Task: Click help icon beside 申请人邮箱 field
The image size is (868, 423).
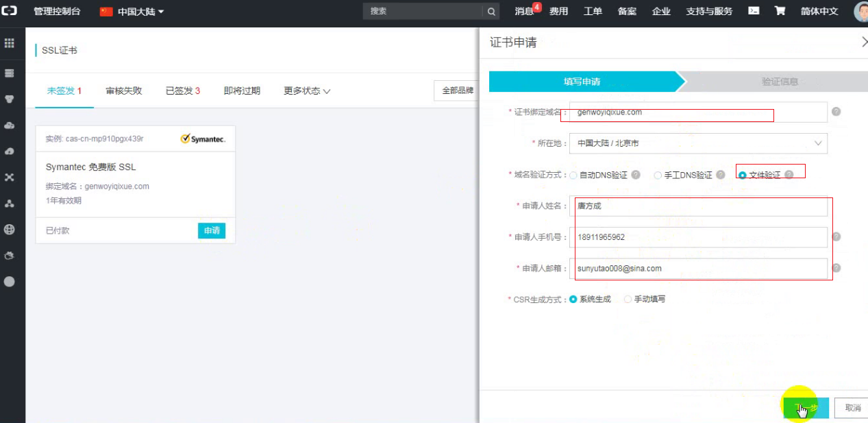Action: click(x=836, y=268)
